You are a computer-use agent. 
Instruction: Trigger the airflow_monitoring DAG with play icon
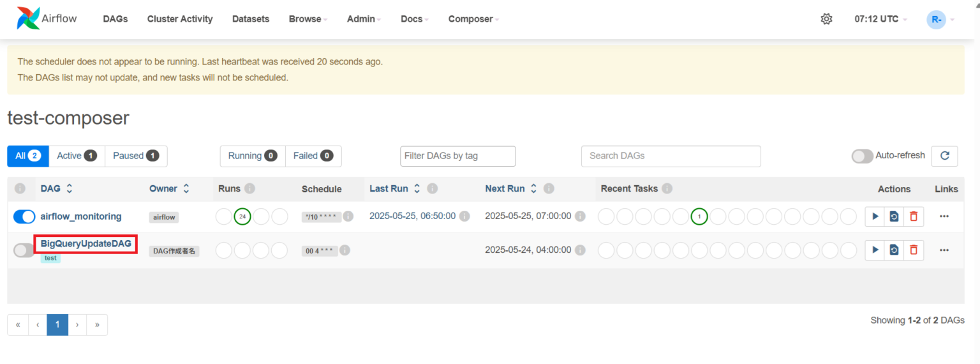875,216
